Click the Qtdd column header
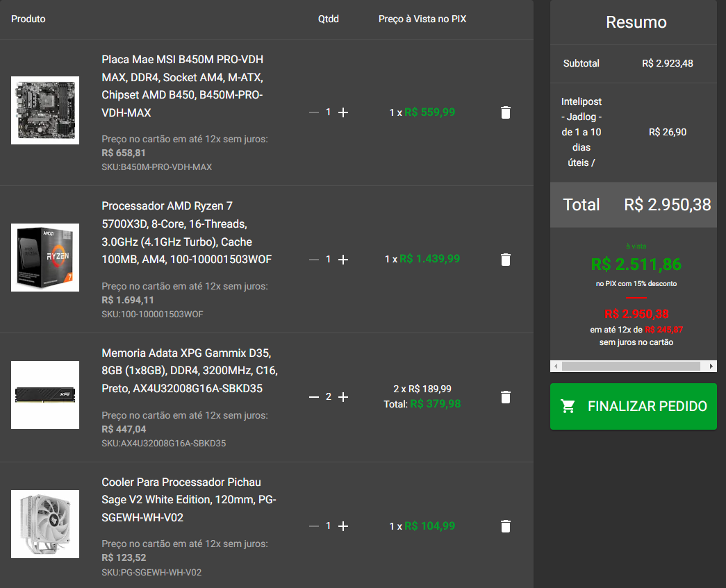 (329, 19)
